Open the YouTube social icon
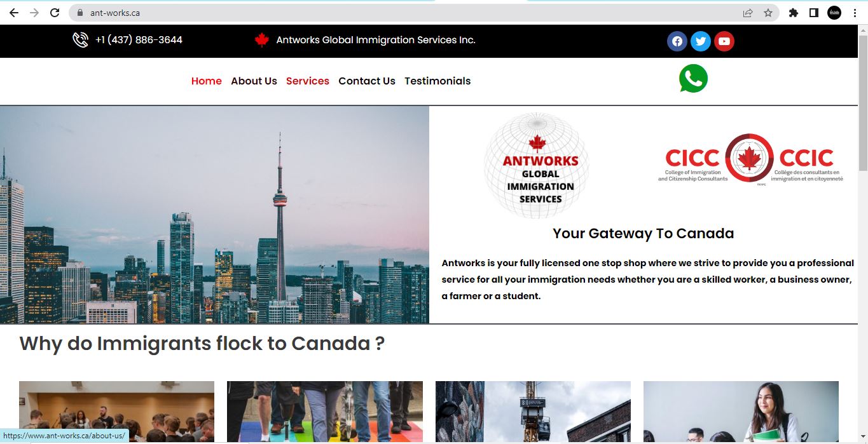This screenshot has width=868, height=444. tap(724, 41)
